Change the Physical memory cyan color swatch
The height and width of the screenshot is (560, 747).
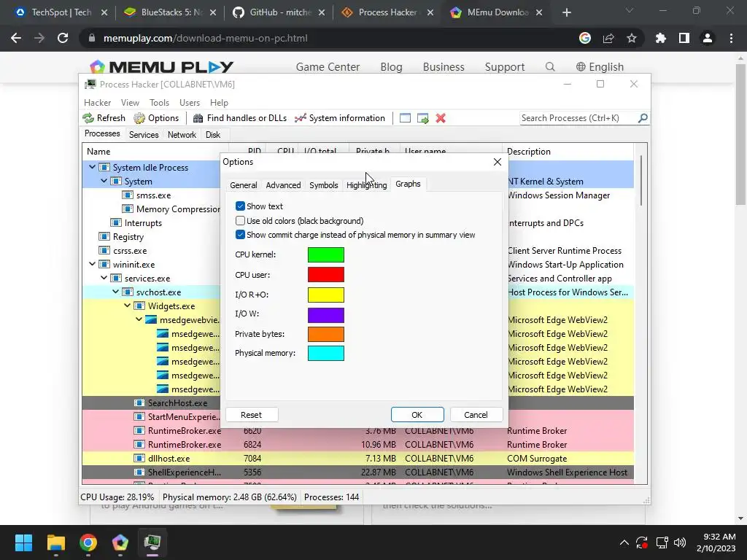(x=326, y=354)
